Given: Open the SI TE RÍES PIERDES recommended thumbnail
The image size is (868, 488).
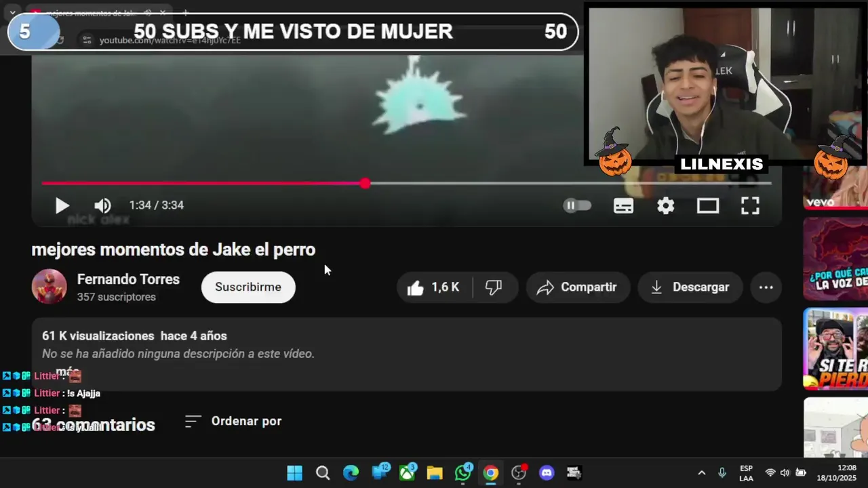Looking at the screenshot, I should (835, 349).
